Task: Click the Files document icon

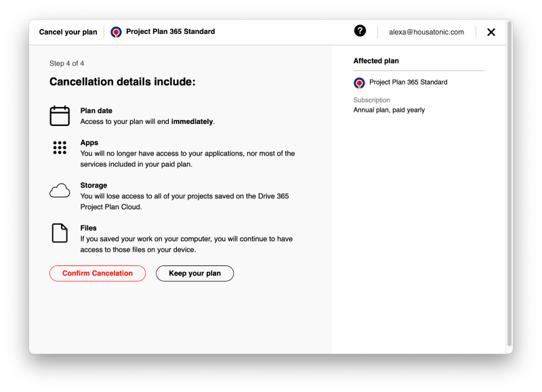Action: pos(60,233)
